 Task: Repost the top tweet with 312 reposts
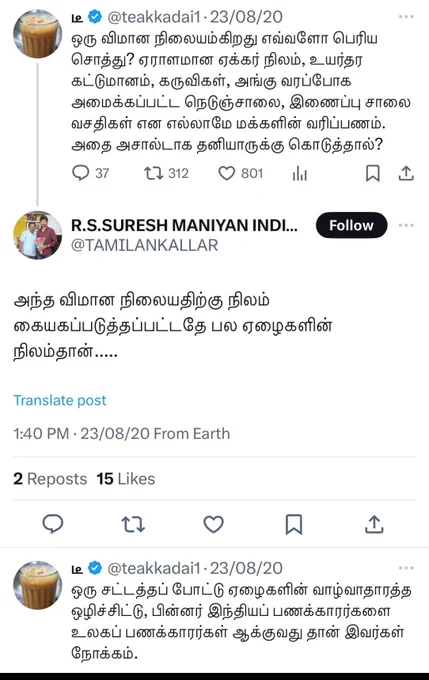click(166, 173)
